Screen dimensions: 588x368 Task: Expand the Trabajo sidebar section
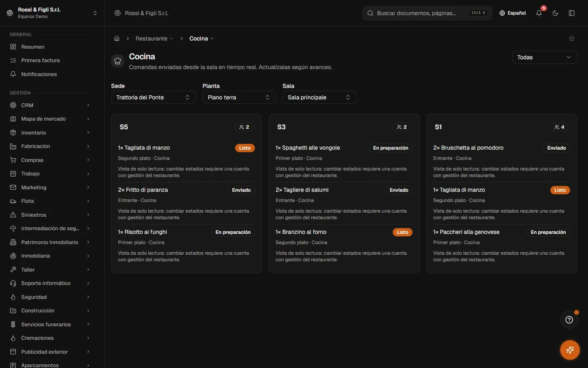50,174
